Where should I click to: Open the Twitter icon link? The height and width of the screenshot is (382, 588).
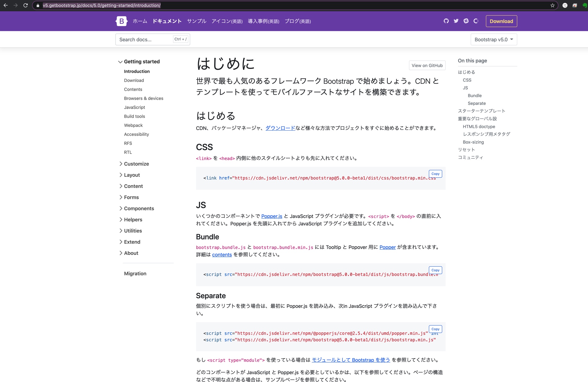456,21
